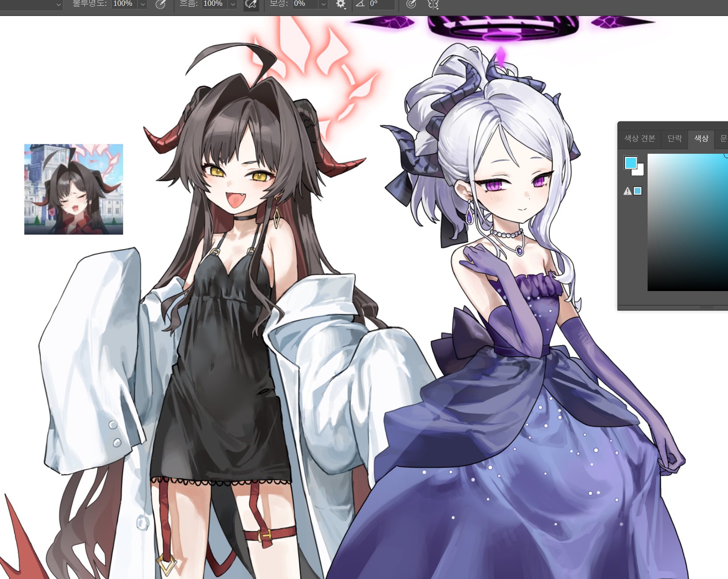
Task: Click the white background color swatch
Action: pyautogui.click(x=640, y=171)
